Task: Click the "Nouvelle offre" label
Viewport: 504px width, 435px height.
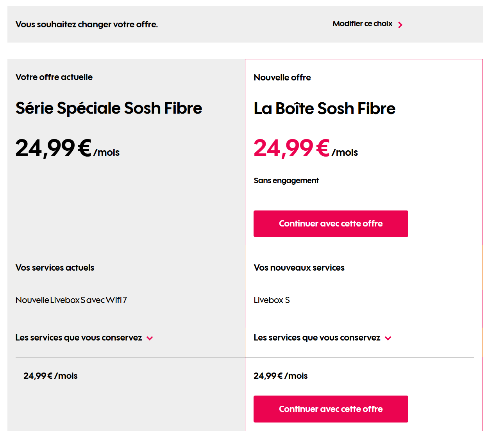Action: coord(282,78)
